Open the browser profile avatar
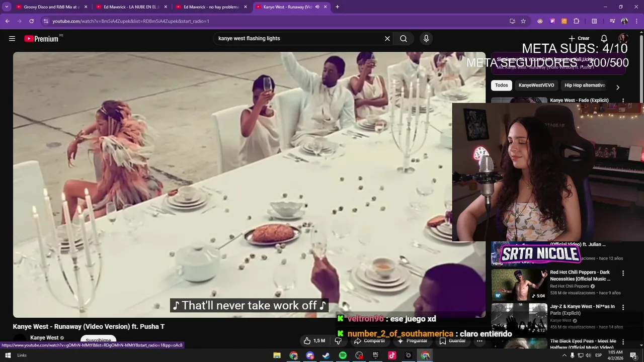Viewport: 644px width, 362px height. [x=624, y=21]
